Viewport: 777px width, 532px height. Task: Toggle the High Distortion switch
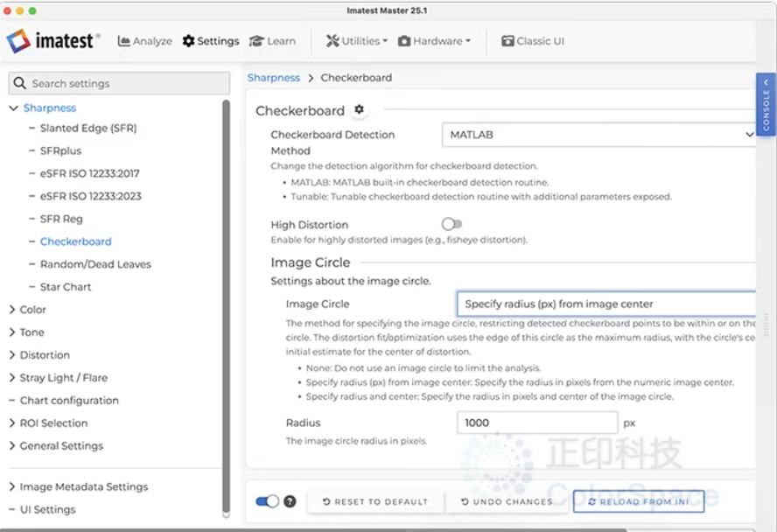point(451,224)
